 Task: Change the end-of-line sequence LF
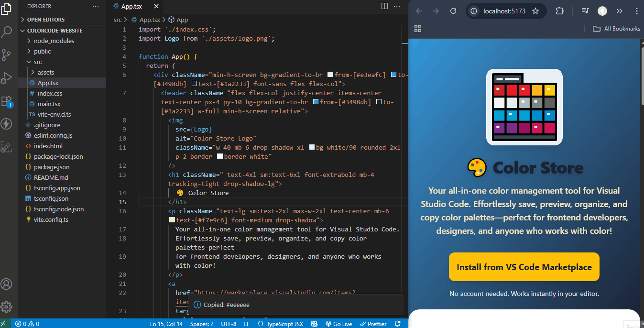coord(247,324)
